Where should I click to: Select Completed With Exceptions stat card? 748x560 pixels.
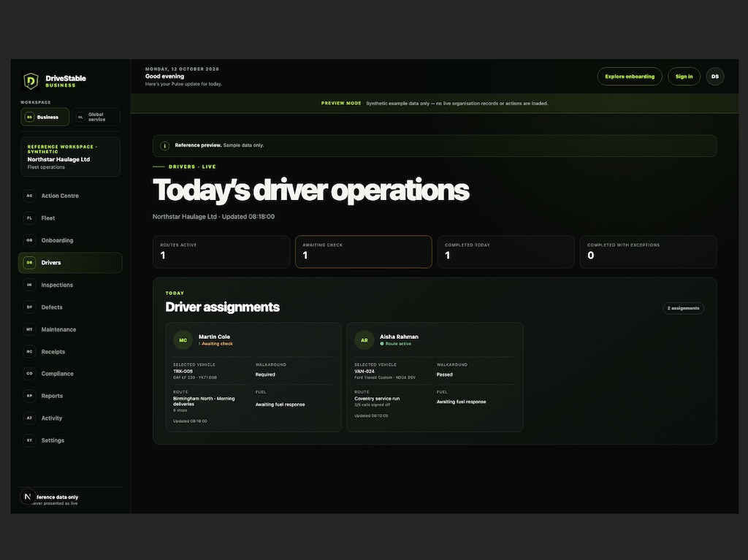649,251
